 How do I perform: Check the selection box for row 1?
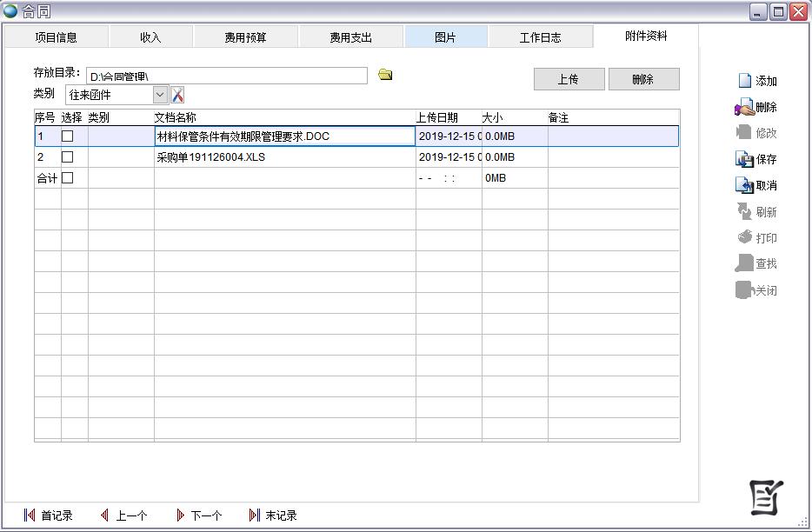[x=67, y=136]
